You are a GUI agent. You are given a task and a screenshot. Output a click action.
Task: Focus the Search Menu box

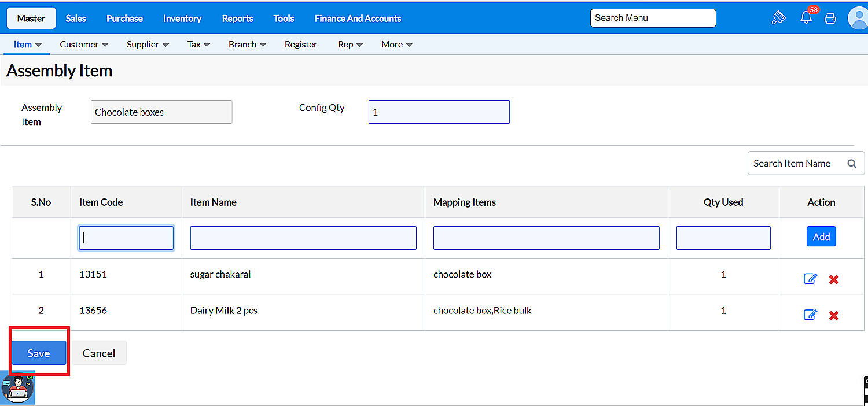point(653,18)
